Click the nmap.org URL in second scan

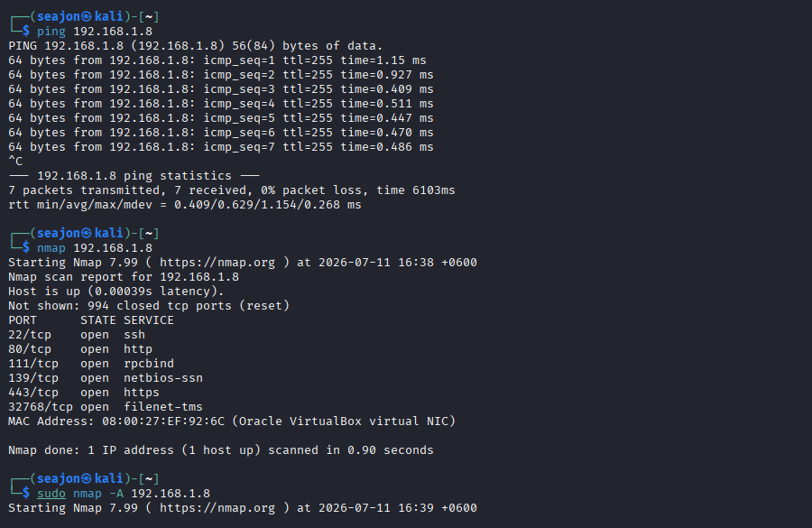click(x=217, y=508)
